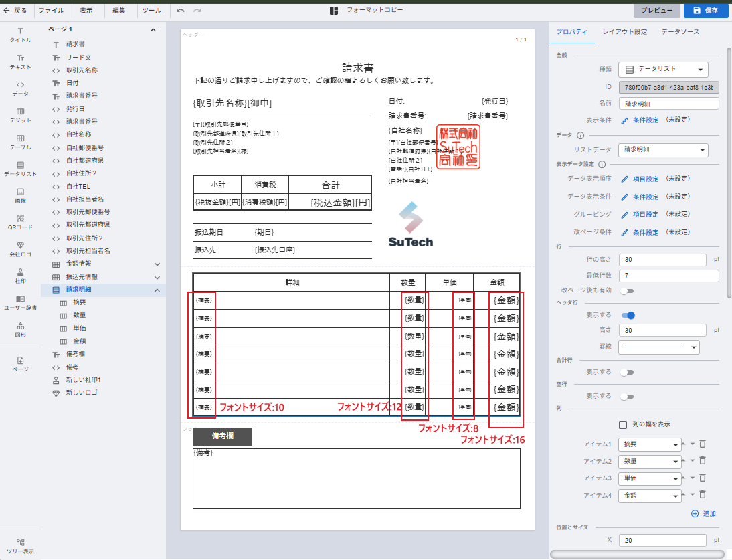This screenshot has height=560, width=732.
Task: Open the 種類 データリスト dropdown
Action: pyautogui.click(x=662, y=69)
